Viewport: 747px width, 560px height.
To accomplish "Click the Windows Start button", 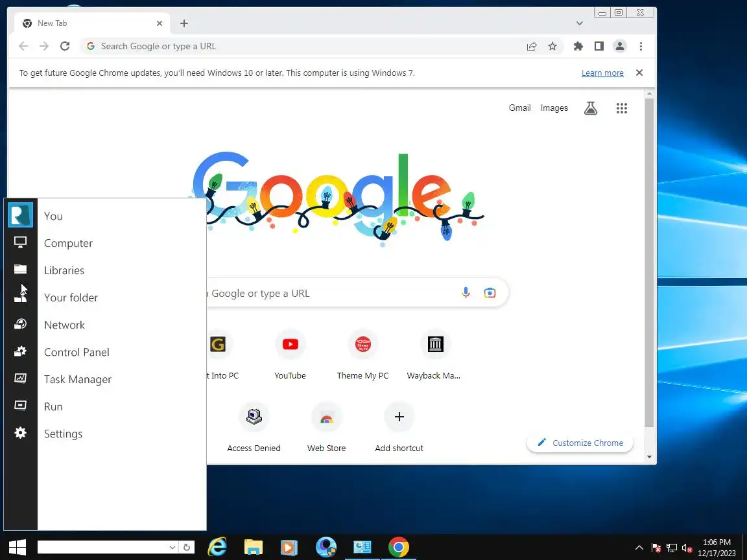I will (x=18, y=547).
